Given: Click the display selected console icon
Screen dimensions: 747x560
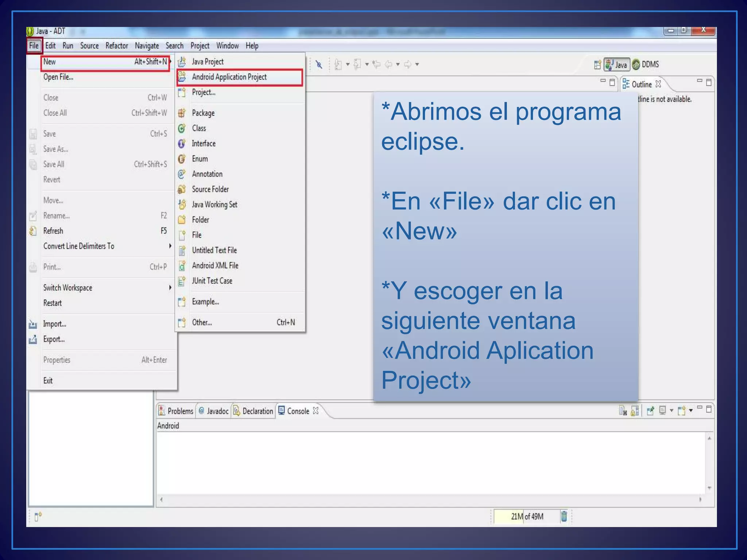Looking at the screenshot, I should 662,411.
